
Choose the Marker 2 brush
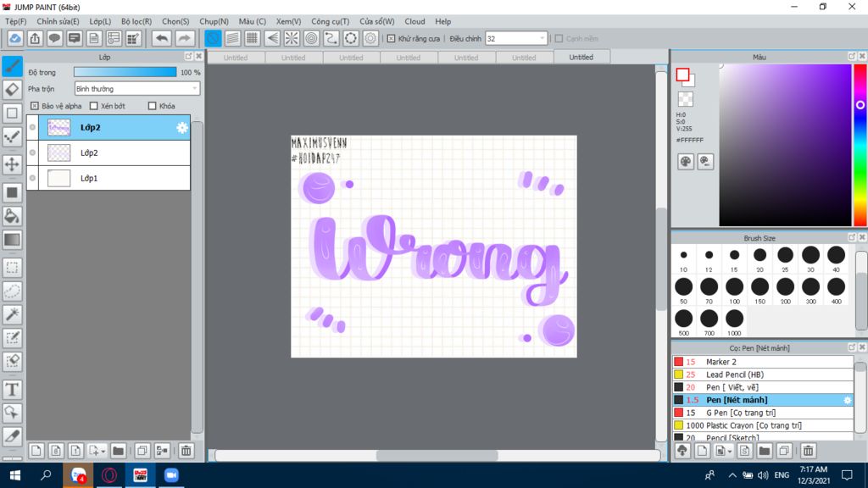pyautogui.click(x=763, y=362)
